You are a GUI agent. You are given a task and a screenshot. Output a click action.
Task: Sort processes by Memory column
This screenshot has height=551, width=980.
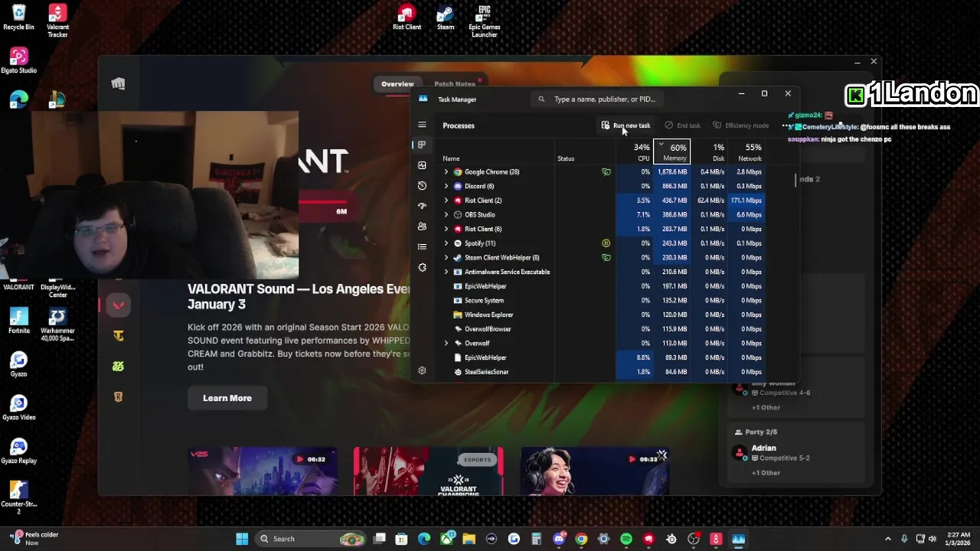[x=671, y=152]
